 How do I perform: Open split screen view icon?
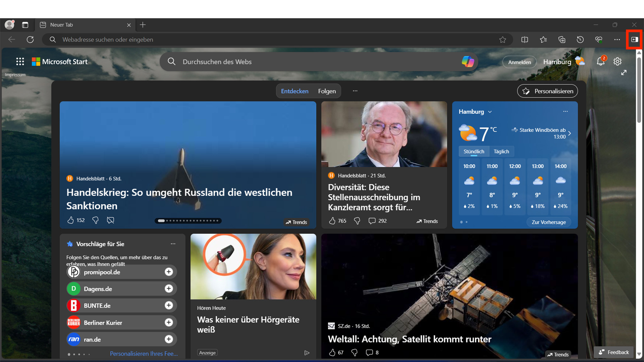[525, 40]
